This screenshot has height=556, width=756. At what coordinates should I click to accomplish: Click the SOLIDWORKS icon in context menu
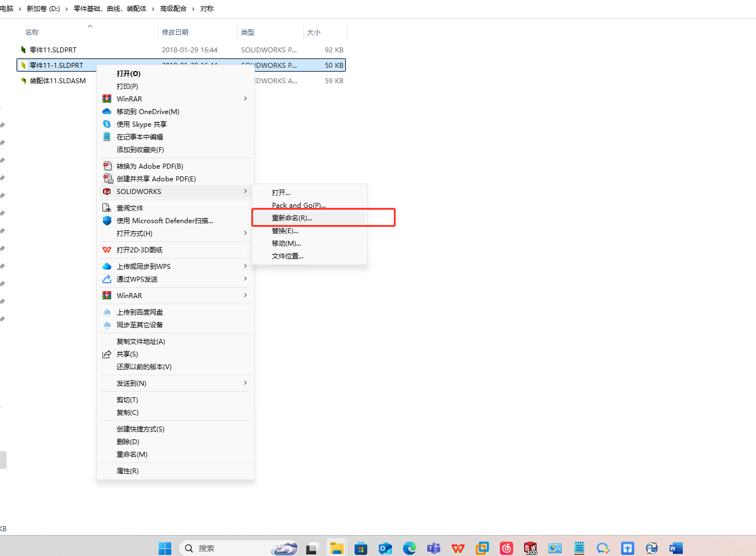tap(107, 191)
